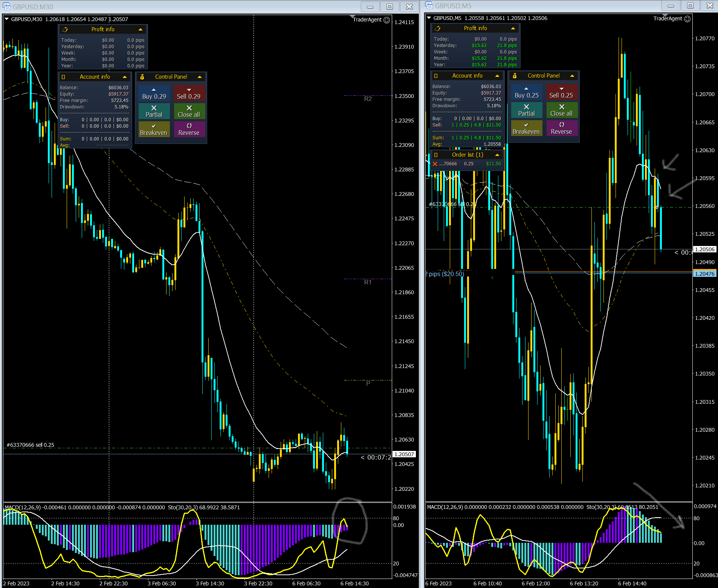Click TraderAgent smiley icon in M30 chart
Image resolution: width=718 pixels, height=588 pixels.
point(387,20)
